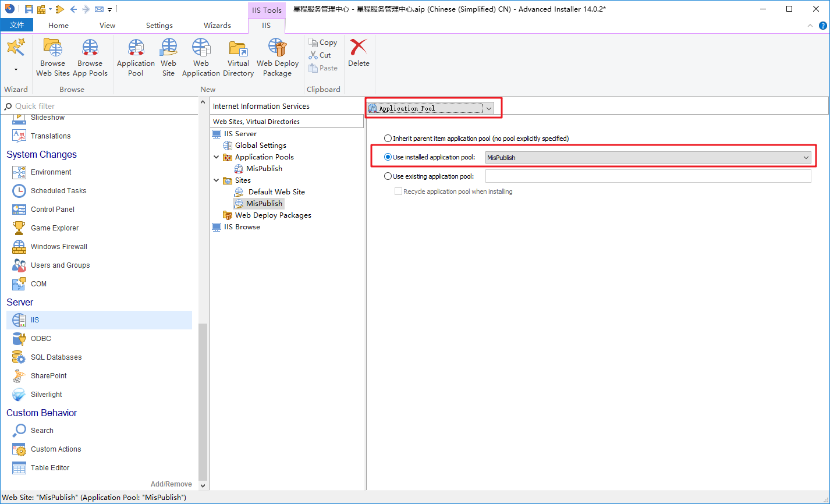Select the IIS Browse tree node
This screenshot has width=830, height=504.
tap(242, 227)
